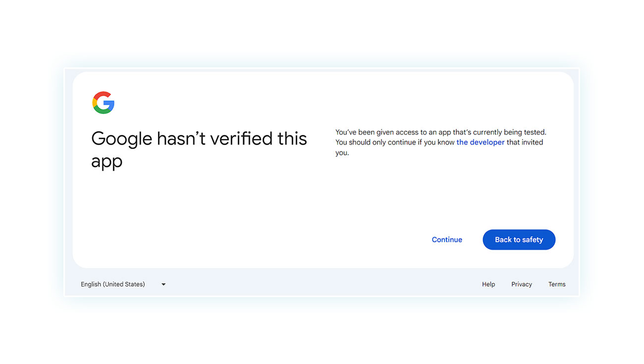Click the "English (United States)" label text
The width and height of the screenshot is (644, 364).
point(113,284)
